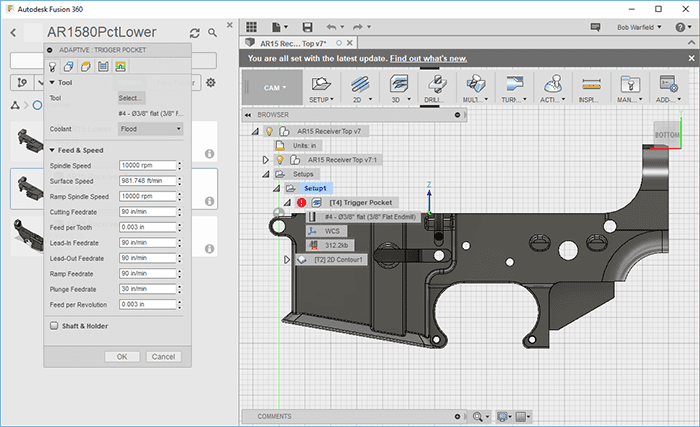Open the Help menu

[683, 27]
